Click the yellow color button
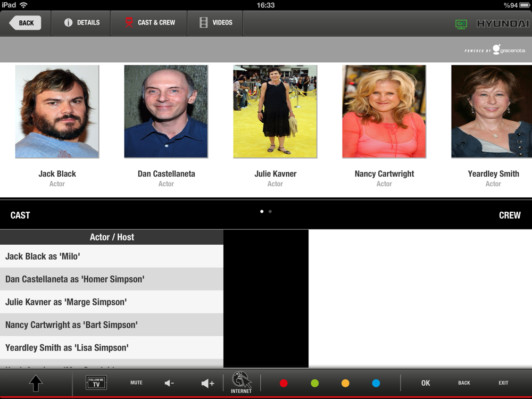Viewport: 532px width, 399px height. coord(345,383)
